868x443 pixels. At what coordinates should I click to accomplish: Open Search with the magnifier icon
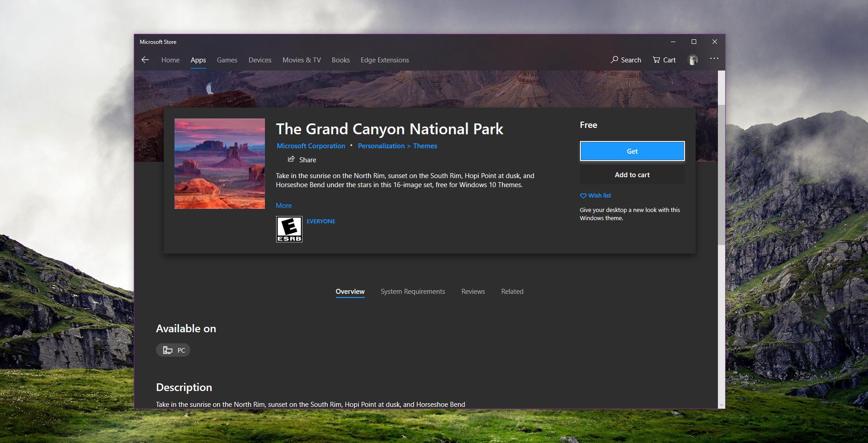614,60
